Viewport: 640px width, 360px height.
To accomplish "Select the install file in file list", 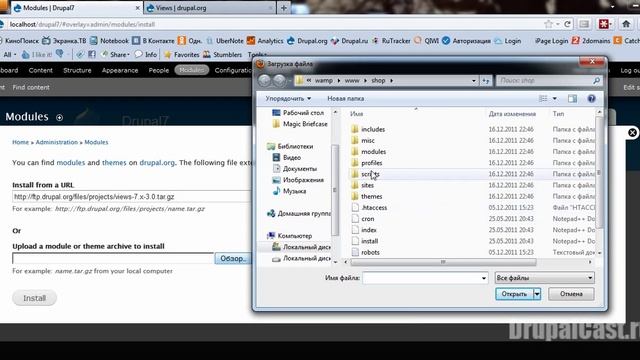I will [x=369, y=241].
